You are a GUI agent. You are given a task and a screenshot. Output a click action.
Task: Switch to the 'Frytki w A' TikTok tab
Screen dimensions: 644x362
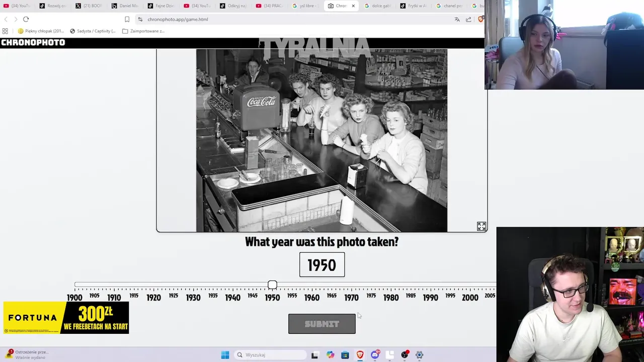[415, 6]
